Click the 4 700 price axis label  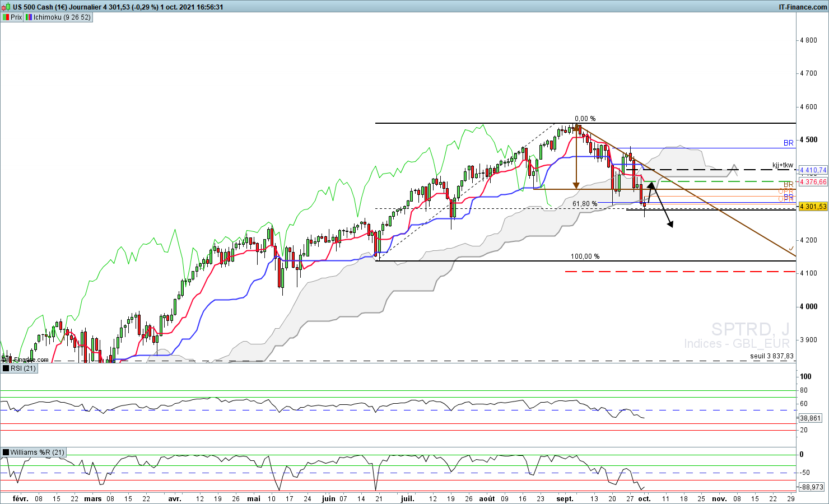click(x=809, y=73)
